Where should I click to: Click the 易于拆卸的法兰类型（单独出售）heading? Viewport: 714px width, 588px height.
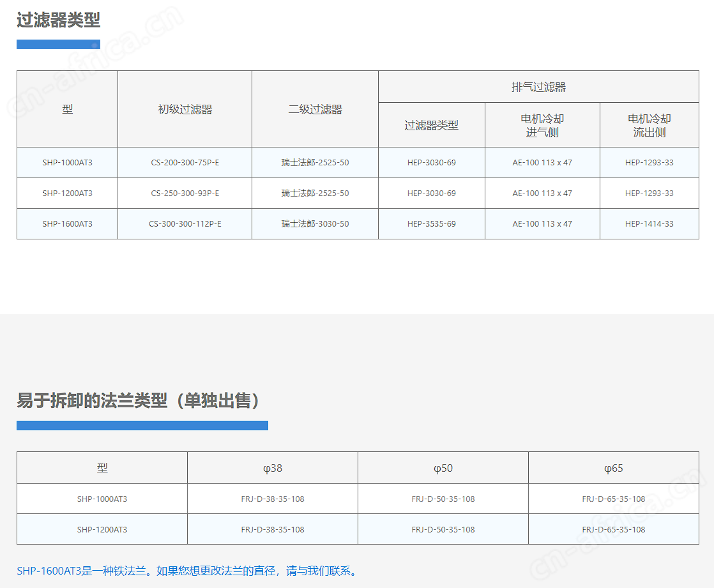click(x=138, y=400)
